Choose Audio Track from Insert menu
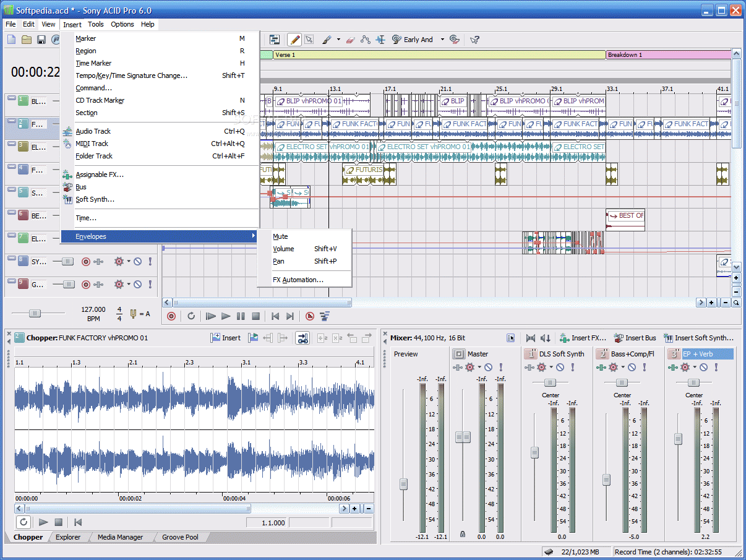Screen dimensions: 746x560 pyautogui.click(x=160, y=131)
